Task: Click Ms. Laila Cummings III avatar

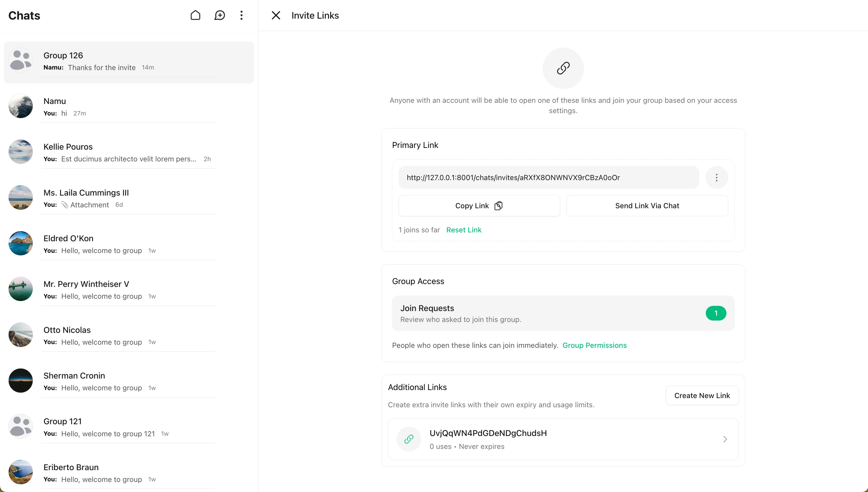Action: pos(21,197)
